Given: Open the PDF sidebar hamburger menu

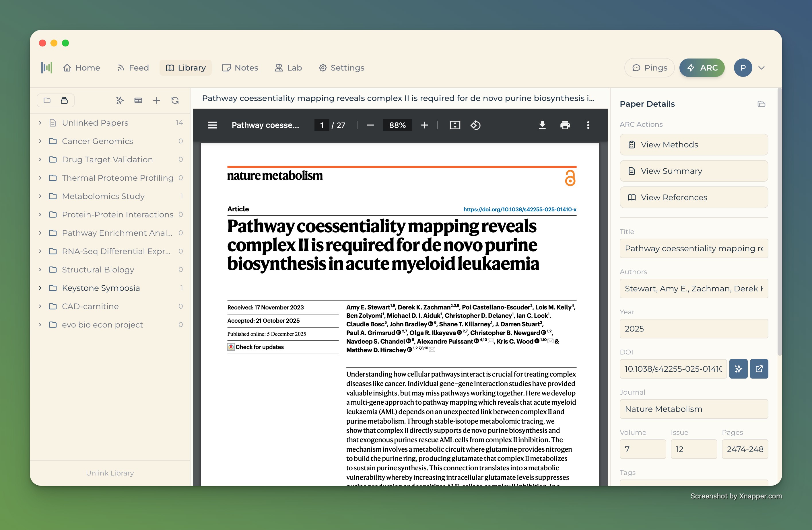Looking at the screenshot, I should [212, 125].
